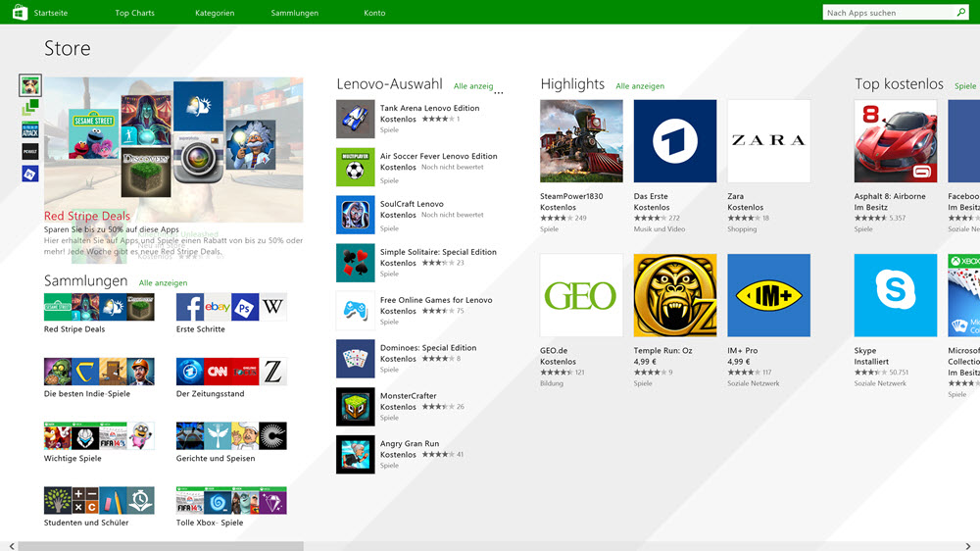Select first spotlight thumbnail with dog picture
Viewport: 980px width, 551px height.
coord(30,85)
